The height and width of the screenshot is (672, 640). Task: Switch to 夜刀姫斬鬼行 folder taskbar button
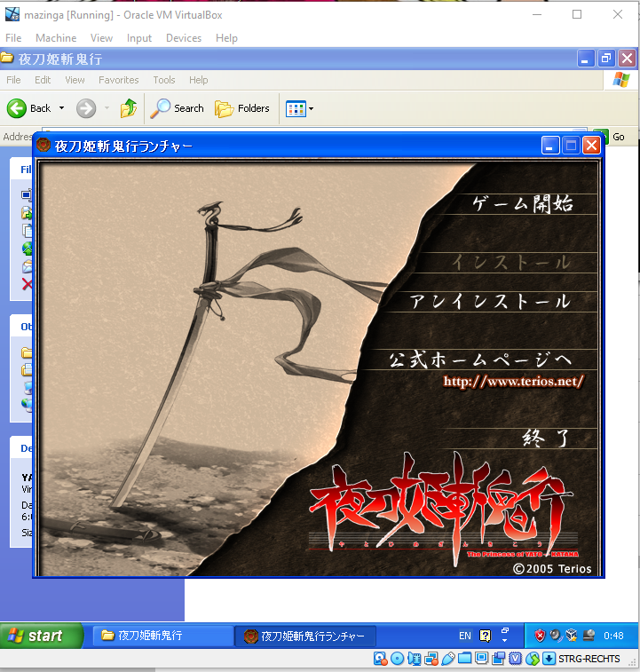162,636
